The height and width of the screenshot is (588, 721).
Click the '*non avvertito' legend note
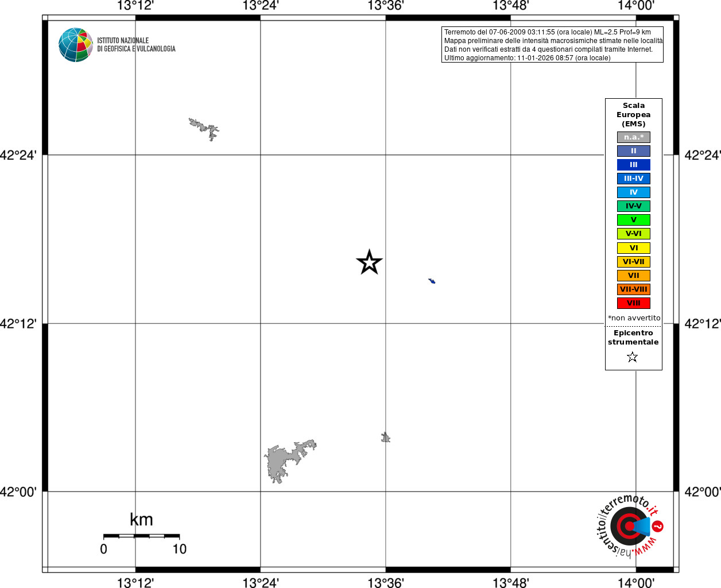tap(634, 318)
